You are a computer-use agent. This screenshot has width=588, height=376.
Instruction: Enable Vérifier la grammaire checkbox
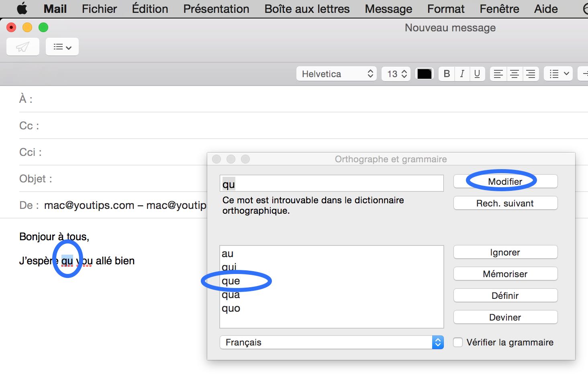458,342
